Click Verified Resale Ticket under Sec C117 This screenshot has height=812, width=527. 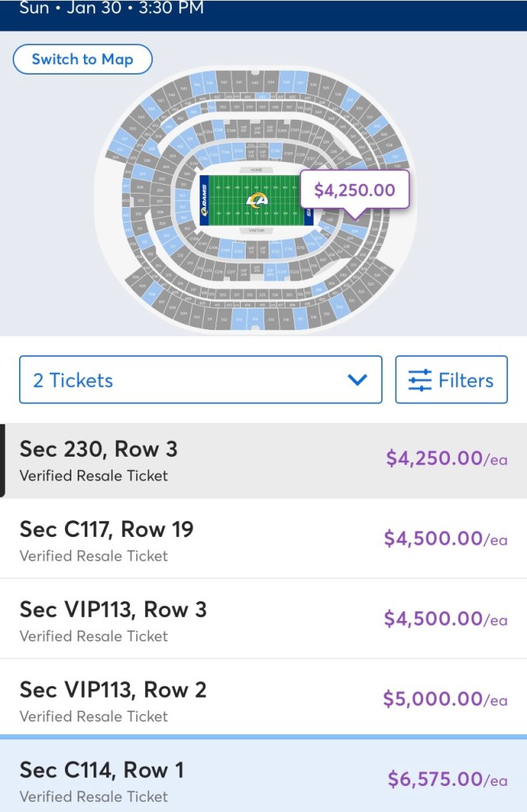(94, 556)
